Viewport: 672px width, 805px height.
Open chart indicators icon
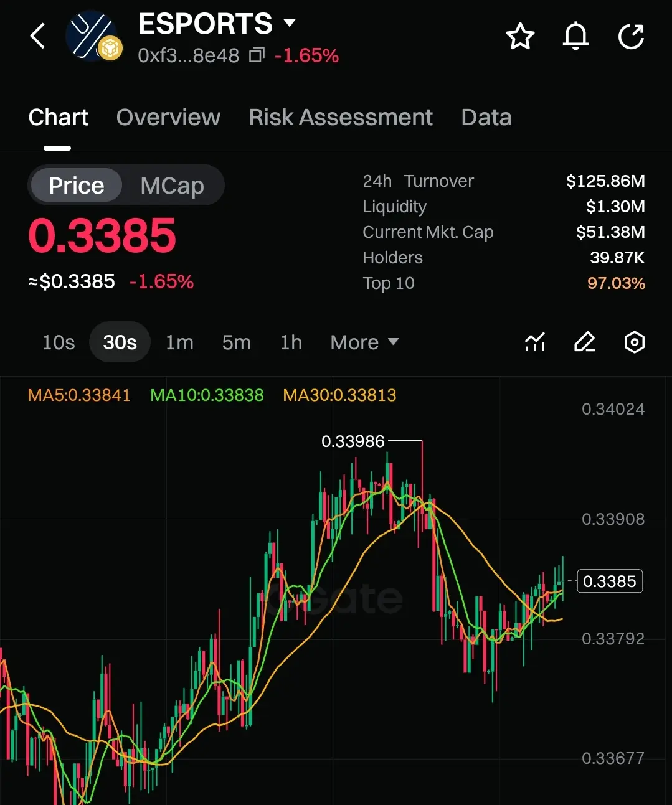(535, 342)
